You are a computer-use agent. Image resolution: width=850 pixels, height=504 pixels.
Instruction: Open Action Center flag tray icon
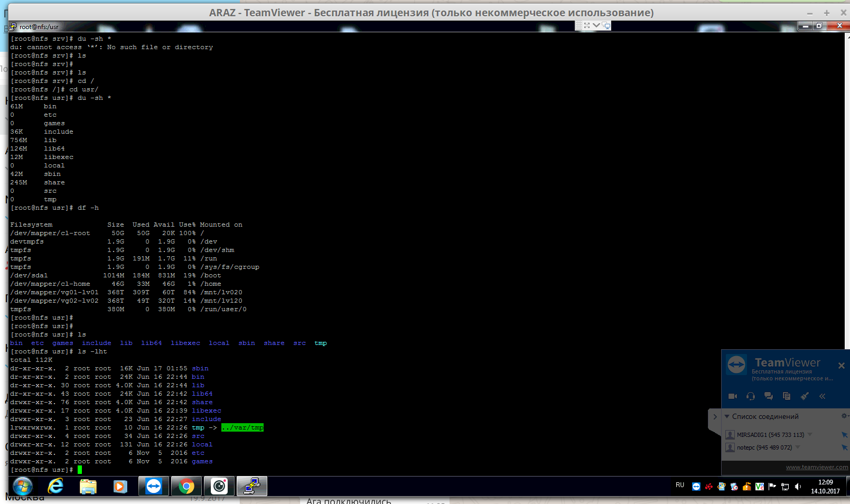tap(772, 487)
